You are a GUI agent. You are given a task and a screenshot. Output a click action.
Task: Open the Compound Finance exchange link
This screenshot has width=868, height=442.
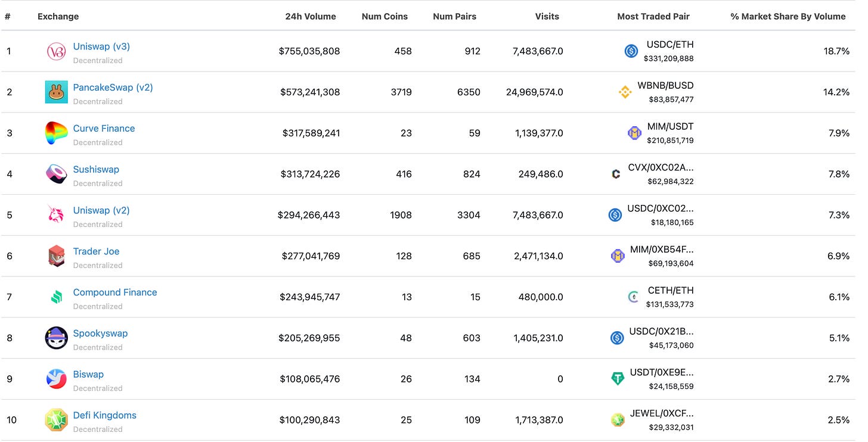coord(115,292)
